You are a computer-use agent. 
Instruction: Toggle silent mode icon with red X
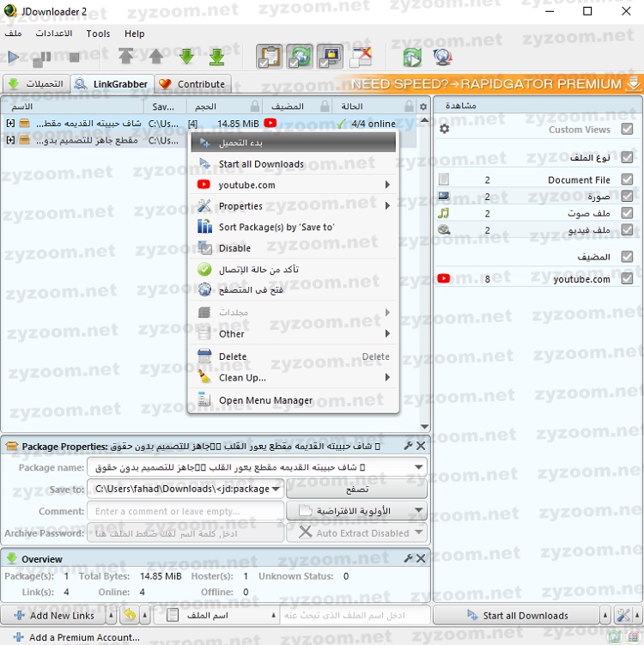click(361, 57)
